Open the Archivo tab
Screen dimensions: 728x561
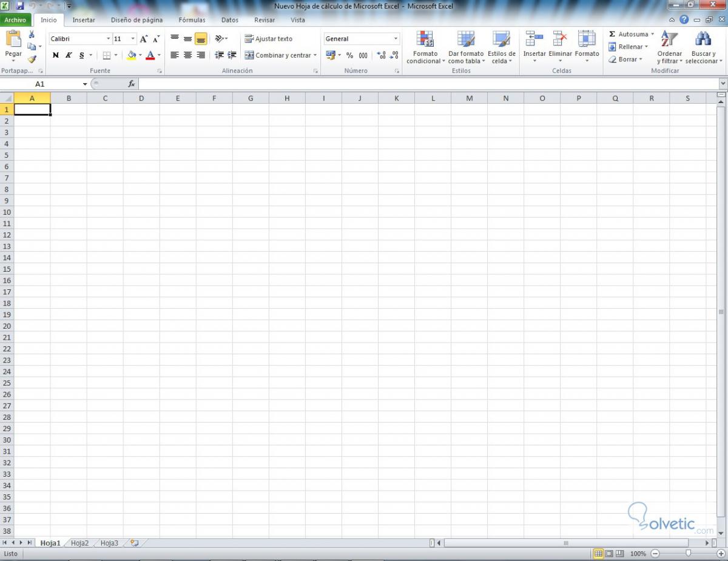tap(15, 20)
